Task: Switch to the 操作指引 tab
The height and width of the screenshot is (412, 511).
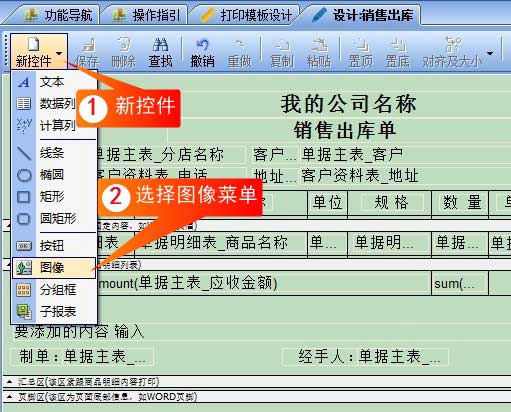Action: coord(147,15)
